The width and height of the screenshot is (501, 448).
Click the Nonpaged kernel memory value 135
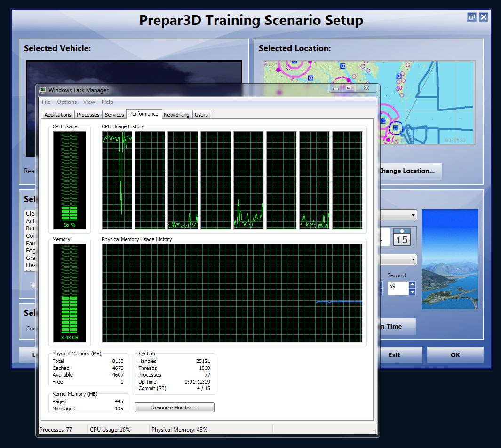[119, 409]
